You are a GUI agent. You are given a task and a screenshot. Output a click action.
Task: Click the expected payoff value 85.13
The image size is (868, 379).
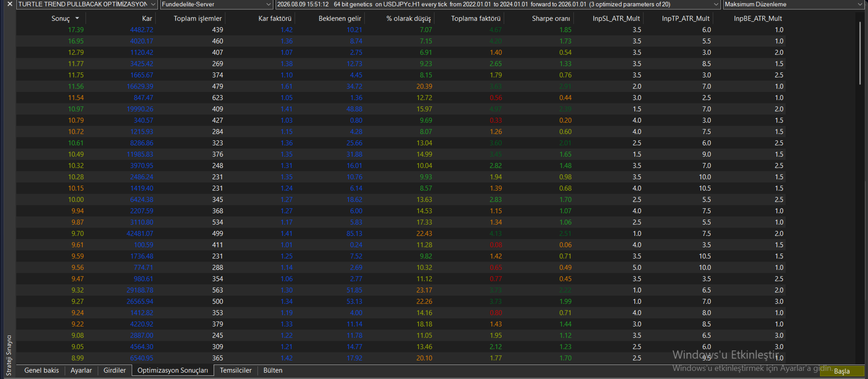[x=354, y=234]
